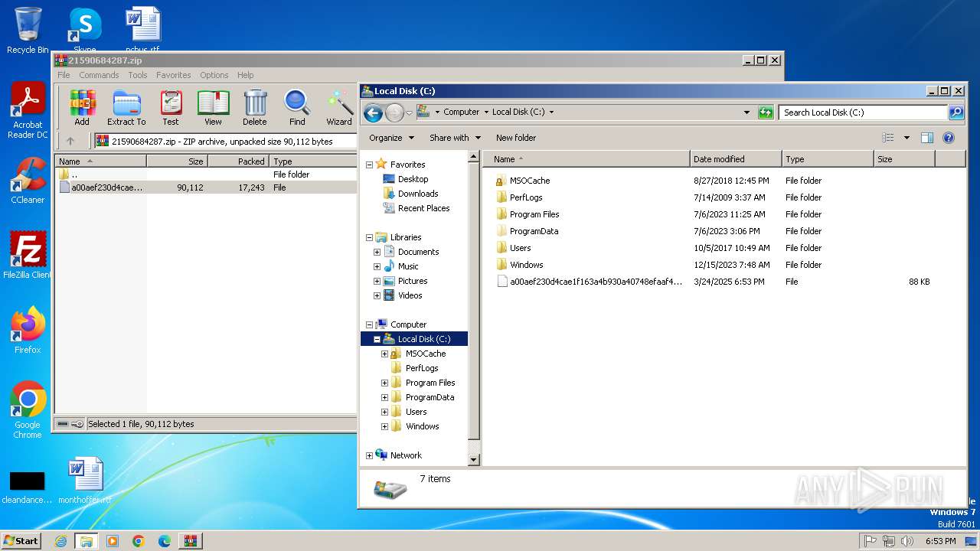Screen dimensions: 980x551
Task: Select Pictures library in navigation pane
Action: (x=413, y=281)
